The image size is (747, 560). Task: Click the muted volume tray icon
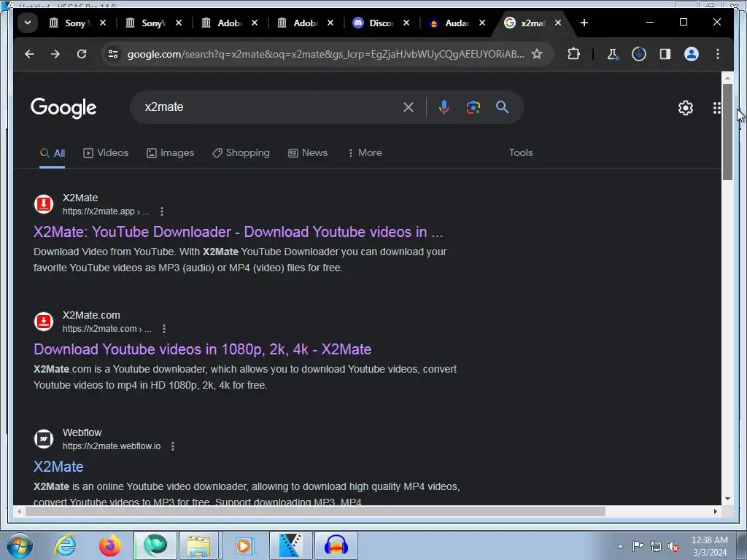673,546
